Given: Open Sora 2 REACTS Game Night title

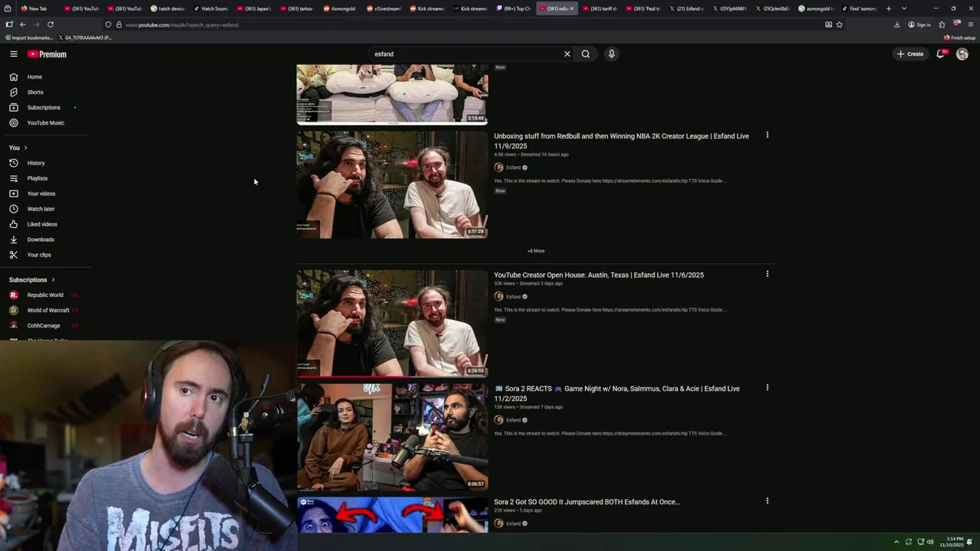Looking at the screenshot, I should click(x=616, y=393).
